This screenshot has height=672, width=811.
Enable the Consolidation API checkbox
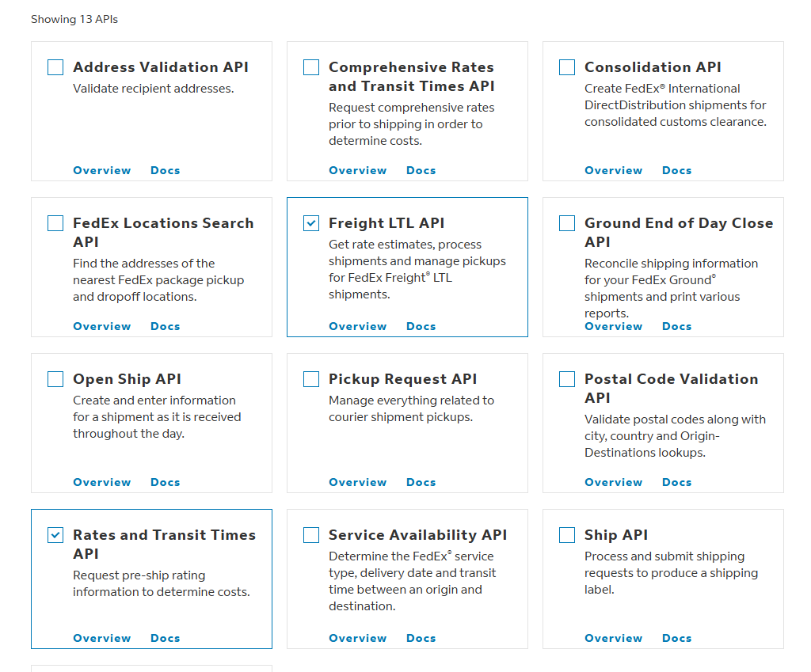tap(567, 67)
